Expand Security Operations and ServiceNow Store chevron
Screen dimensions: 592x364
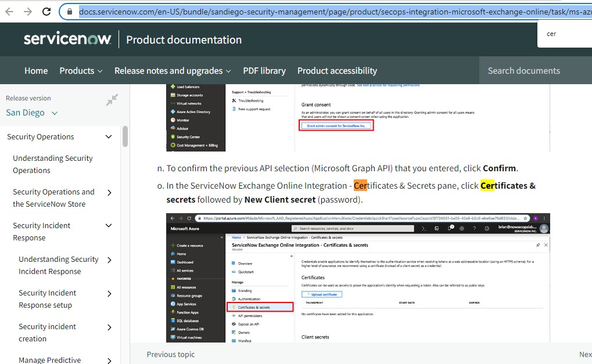click(x=109, y=193)
